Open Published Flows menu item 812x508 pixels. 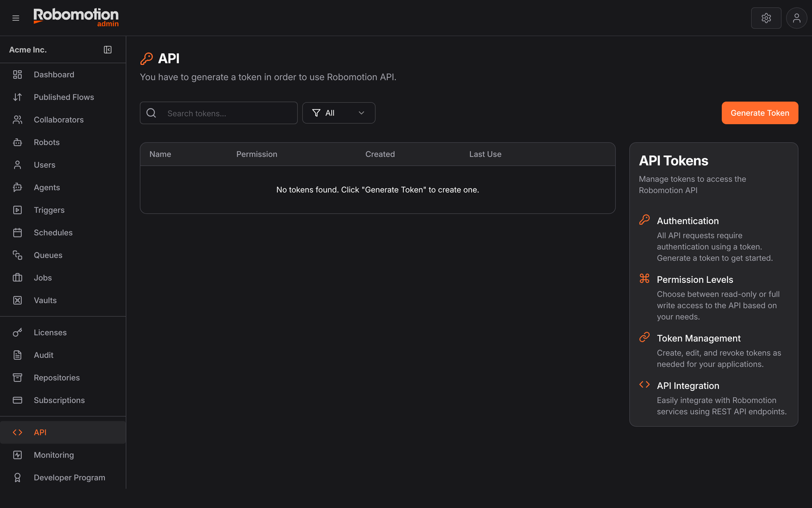click(63, 97)
